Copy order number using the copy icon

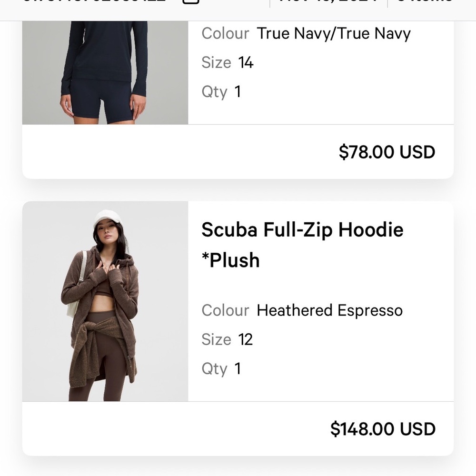coord(190,1)
